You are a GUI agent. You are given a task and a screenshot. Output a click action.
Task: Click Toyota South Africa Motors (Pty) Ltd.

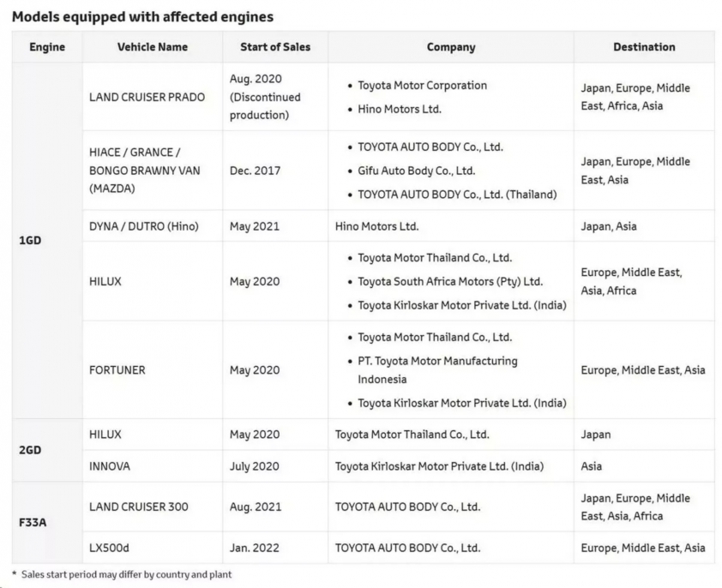pyautogui.click(x=450, y=281)
